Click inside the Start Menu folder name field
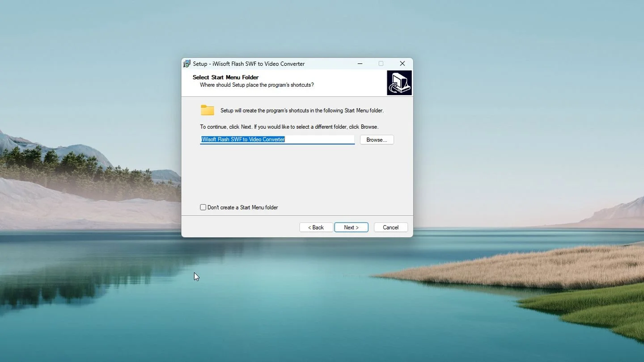The image size is (644, 362). coord(277,139)
